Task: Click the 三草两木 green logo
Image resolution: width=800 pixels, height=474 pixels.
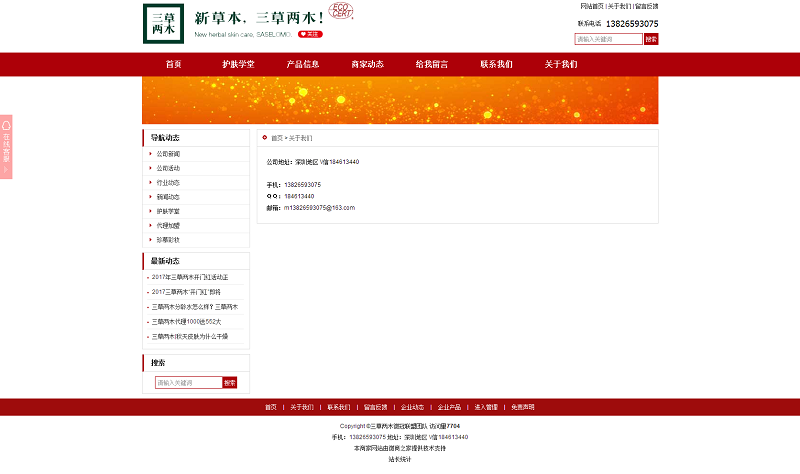Action: (x=163, y=24)
